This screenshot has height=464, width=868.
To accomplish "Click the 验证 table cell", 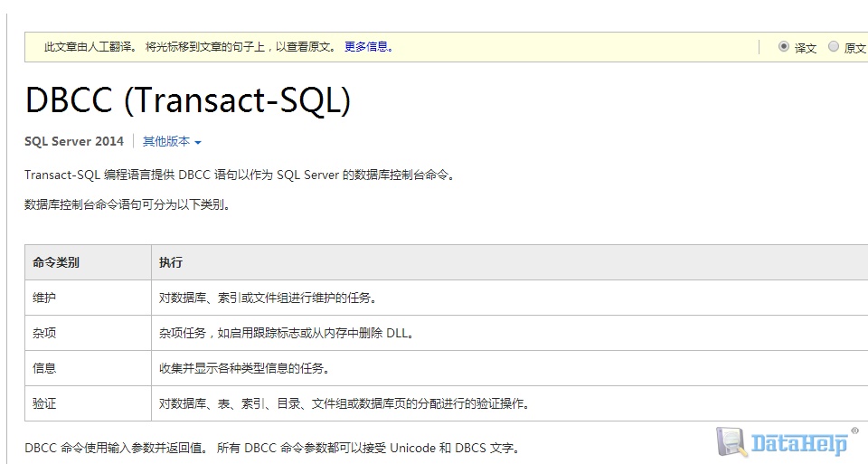I will [x=88, y=403].
